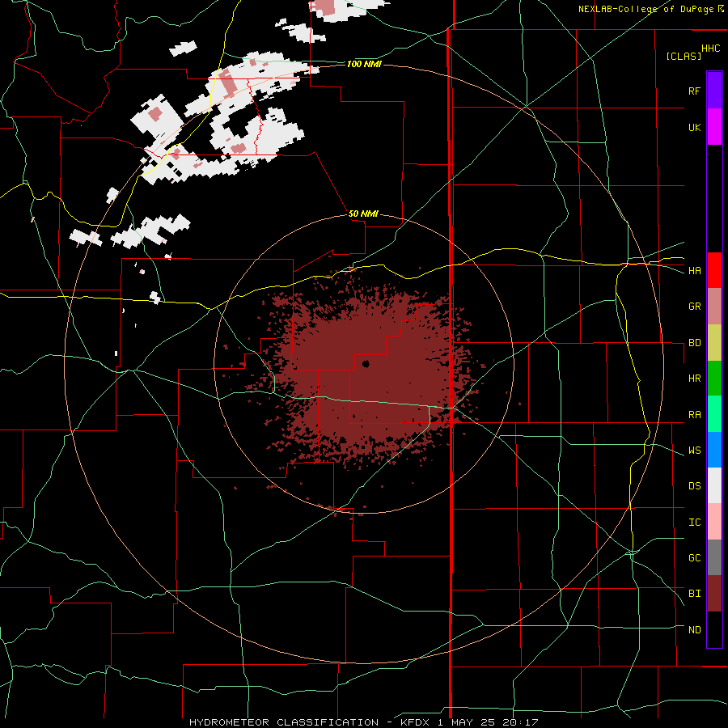Image resolution: width=728 pixels, height=728 pixels.
Task: Click the "GC" legend label
Action: 694,557
